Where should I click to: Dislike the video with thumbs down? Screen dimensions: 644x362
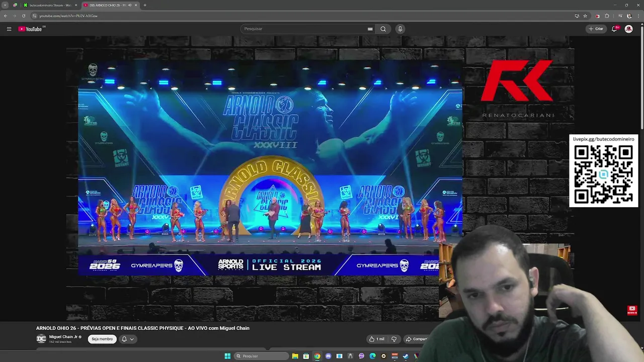[x=394, y=339]
